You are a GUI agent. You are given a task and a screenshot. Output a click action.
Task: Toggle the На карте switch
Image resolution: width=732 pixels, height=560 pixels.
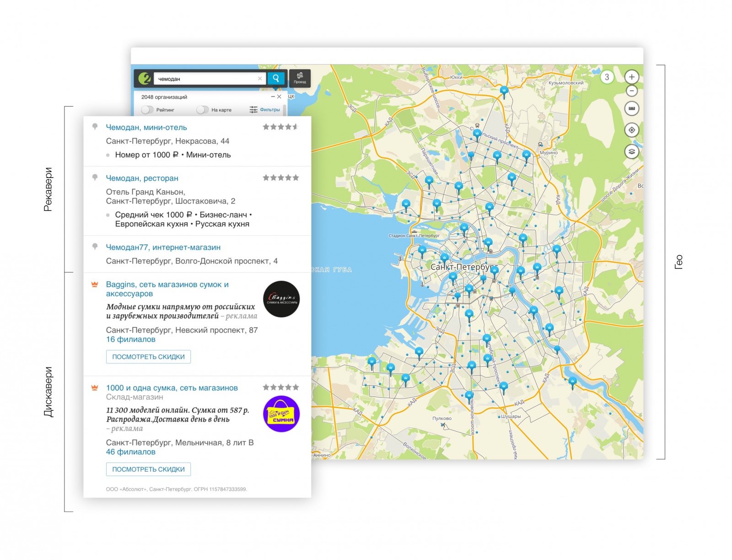pos(203,110)
